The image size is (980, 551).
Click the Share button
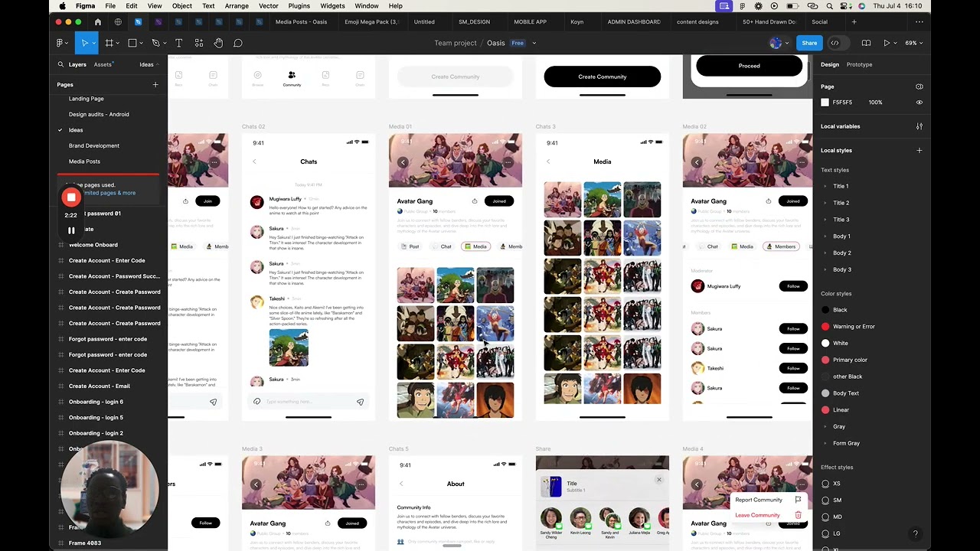tap(809, 43)
